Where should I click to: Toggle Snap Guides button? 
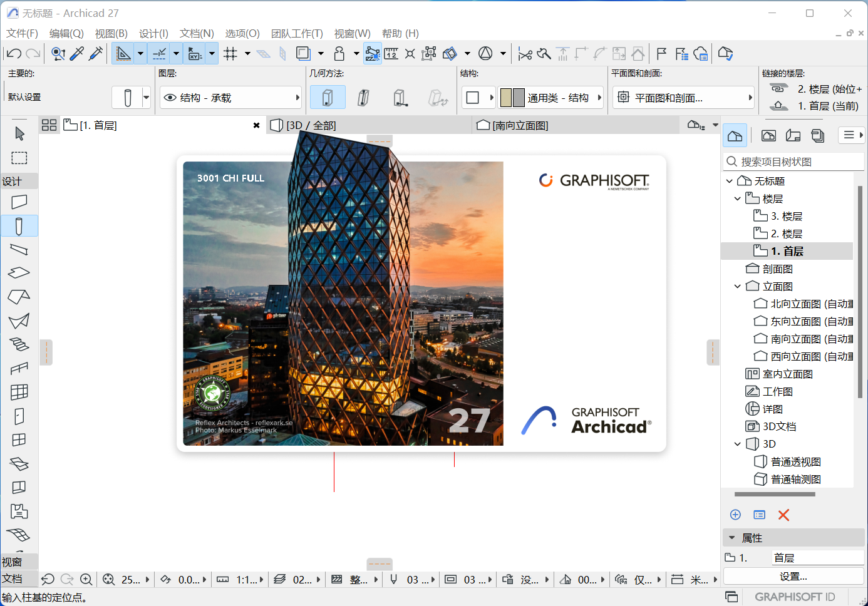coord(160,54)
